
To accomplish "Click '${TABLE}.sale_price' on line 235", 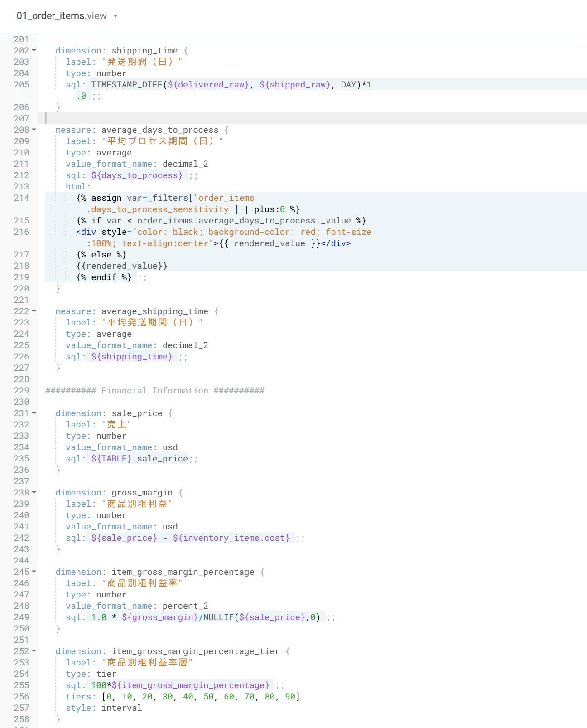I will (x=140, y=458).
